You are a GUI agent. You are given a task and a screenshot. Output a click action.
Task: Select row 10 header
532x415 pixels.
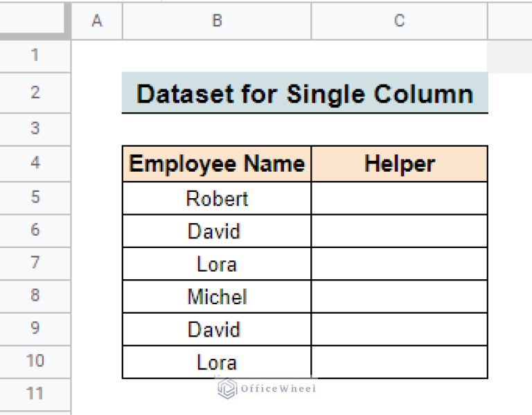coord(35,362)
